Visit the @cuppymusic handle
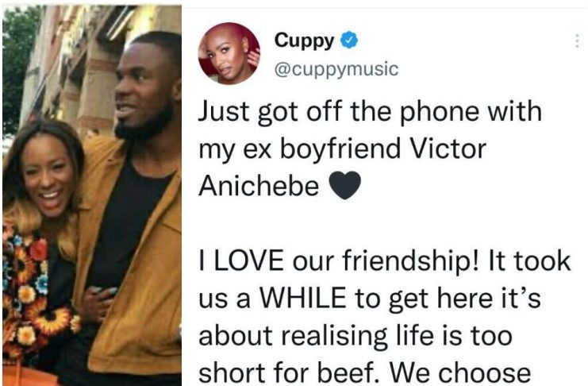Viewport: 588px width, 386px height. (336, 69)
